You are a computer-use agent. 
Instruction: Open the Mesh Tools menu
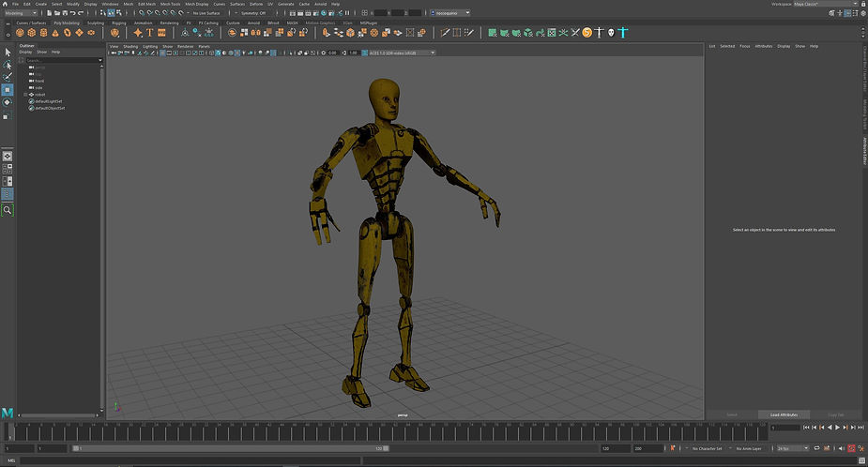click(170, 4)
